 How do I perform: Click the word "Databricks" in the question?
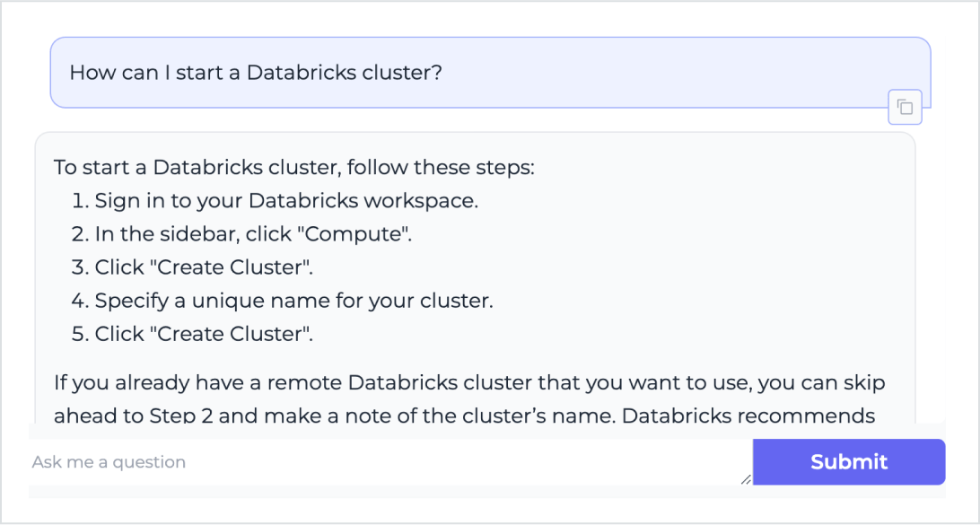[x=301, y=73]
